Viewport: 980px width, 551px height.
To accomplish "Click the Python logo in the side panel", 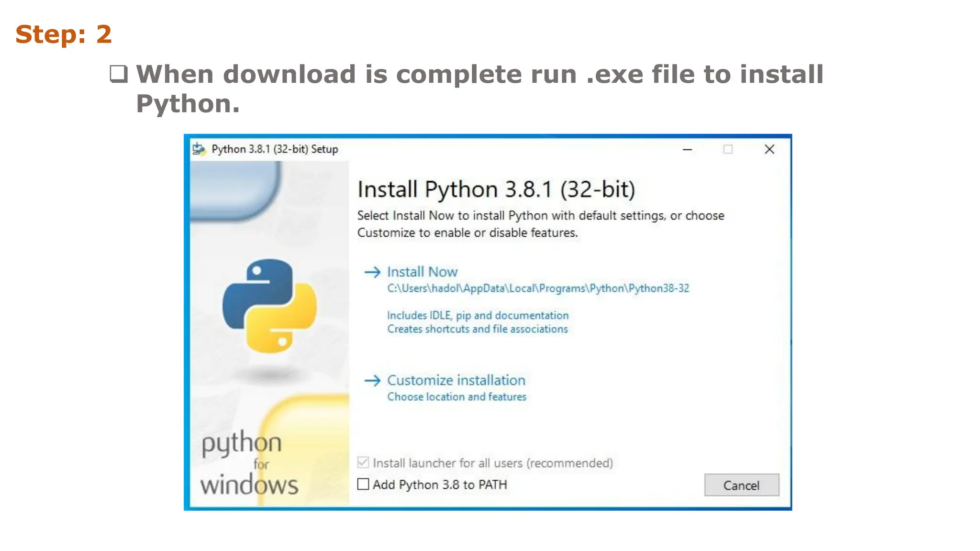I will [x=269, y=306].
